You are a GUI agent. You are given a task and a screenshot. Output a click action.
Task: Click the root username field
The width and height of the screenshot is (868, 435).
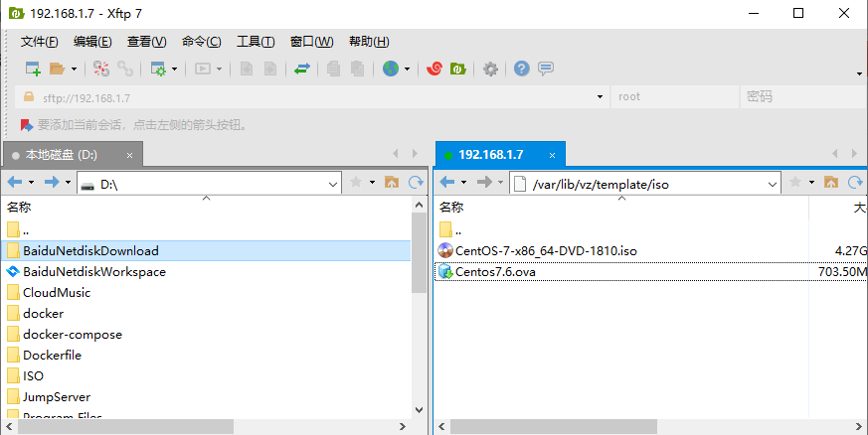674,96
